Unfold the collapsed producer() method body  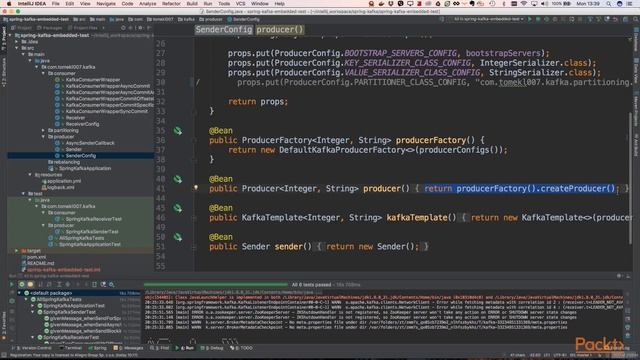pos(195,189)
